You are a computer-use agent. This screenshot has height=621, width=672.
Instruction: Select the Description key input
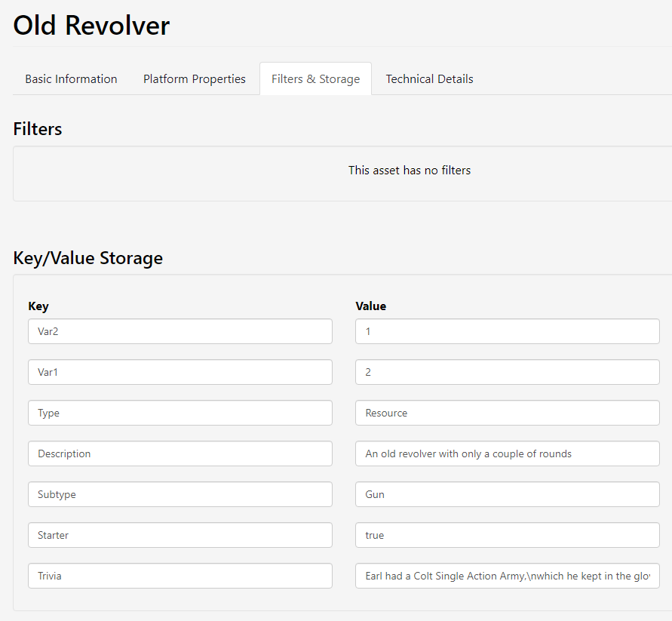180,453
